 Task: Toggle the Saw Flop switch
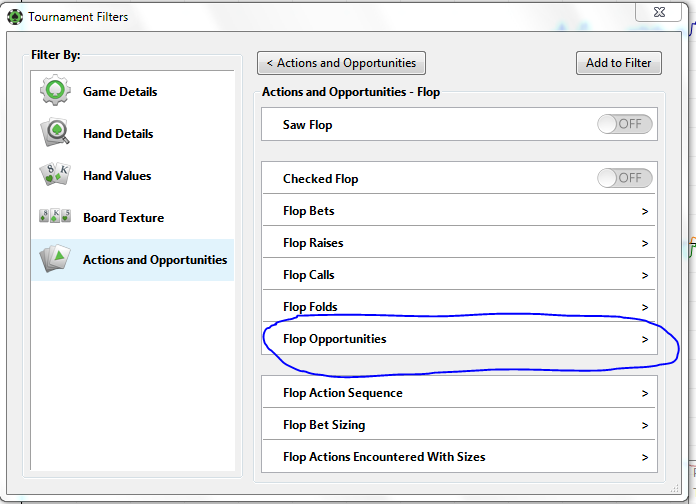click(625, 125)
